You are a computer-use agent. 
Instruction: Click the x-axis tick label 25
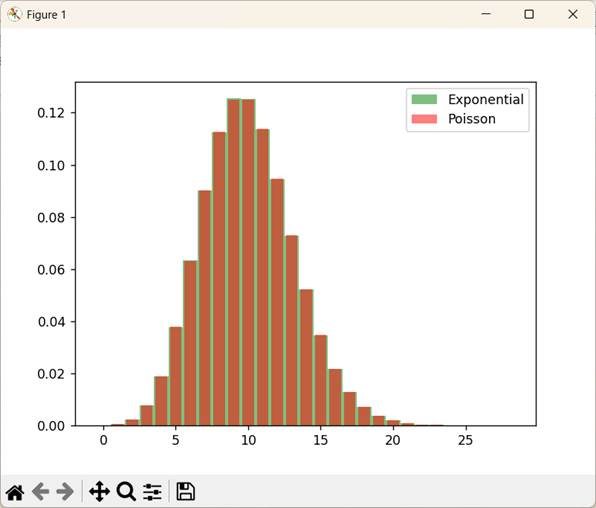[465, 440]
